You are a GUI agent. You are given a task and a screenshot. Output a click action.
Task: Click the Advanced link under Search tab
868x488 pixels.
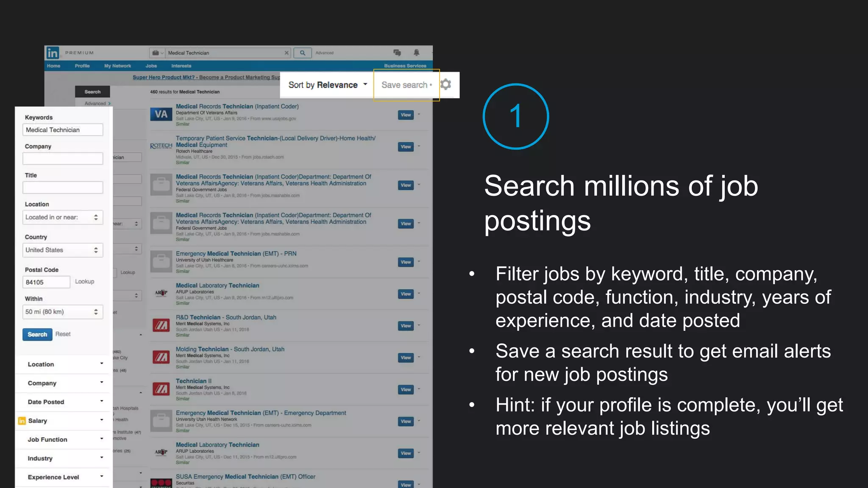tap(97, 103)
